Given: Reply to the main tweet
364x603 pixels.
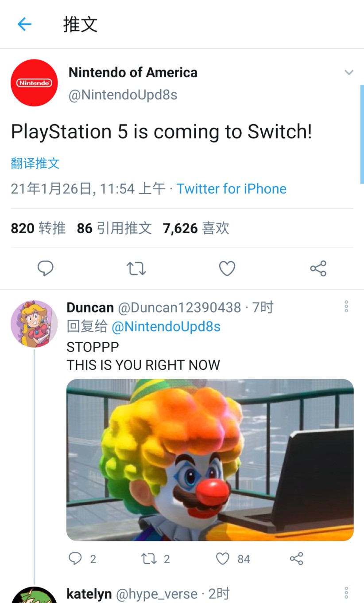Looking at the screenshot, I should 45,269.
